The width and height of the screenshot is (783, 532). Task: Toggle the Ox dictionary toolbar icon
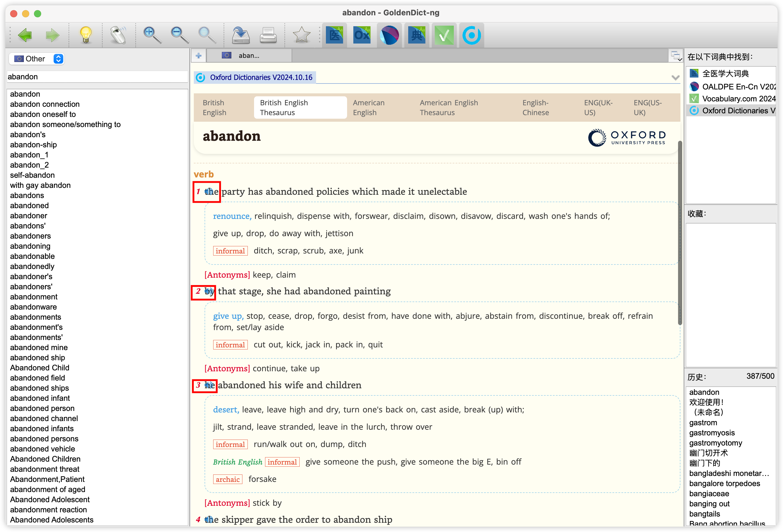coord(362,35)
